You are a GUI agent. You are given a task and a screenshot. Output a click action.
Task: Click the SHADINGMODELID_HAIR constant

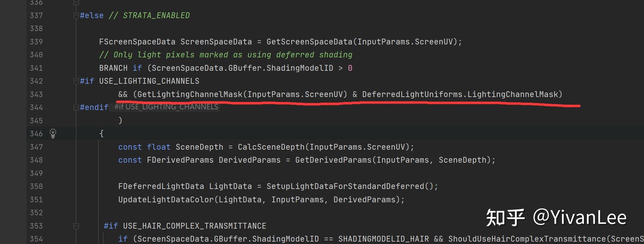pos(383,239)
